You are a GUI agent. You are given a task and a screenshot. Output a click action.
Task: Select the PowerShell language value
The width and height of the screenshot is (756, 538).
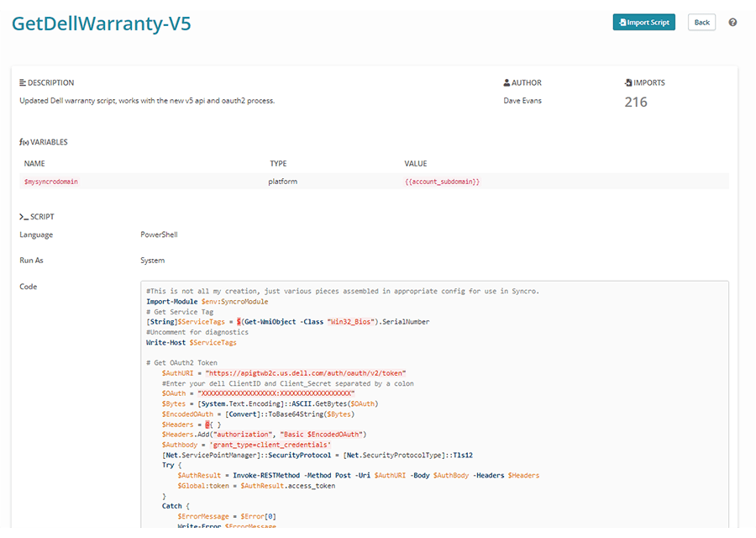(x=159, y=235)
